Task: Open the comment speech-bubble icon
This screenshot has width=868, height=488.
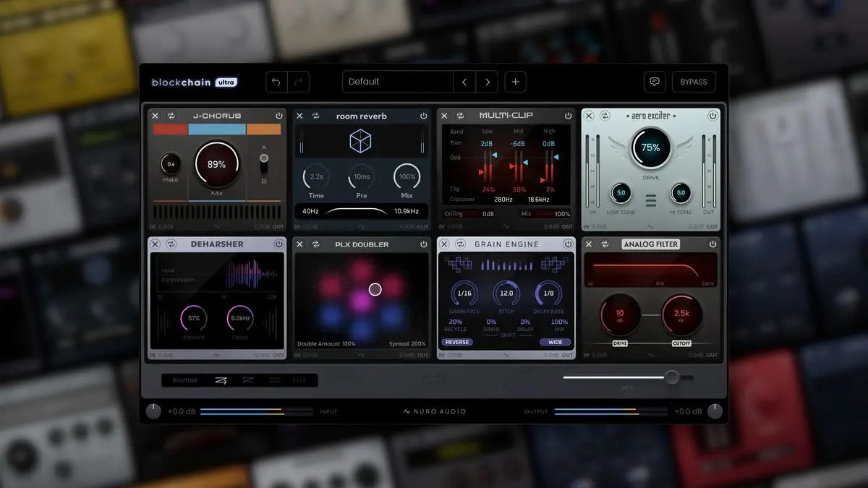Action: point(655,82)
